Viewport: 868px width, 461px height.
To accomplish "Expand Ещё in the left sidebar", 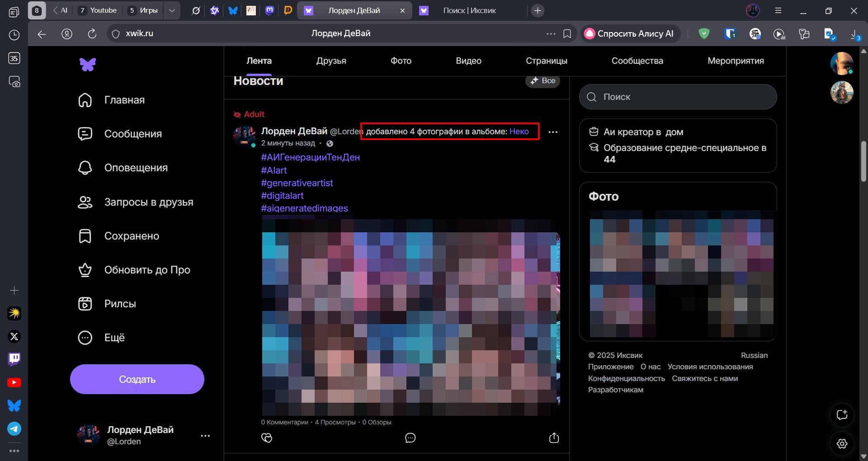I will [114, 338].
